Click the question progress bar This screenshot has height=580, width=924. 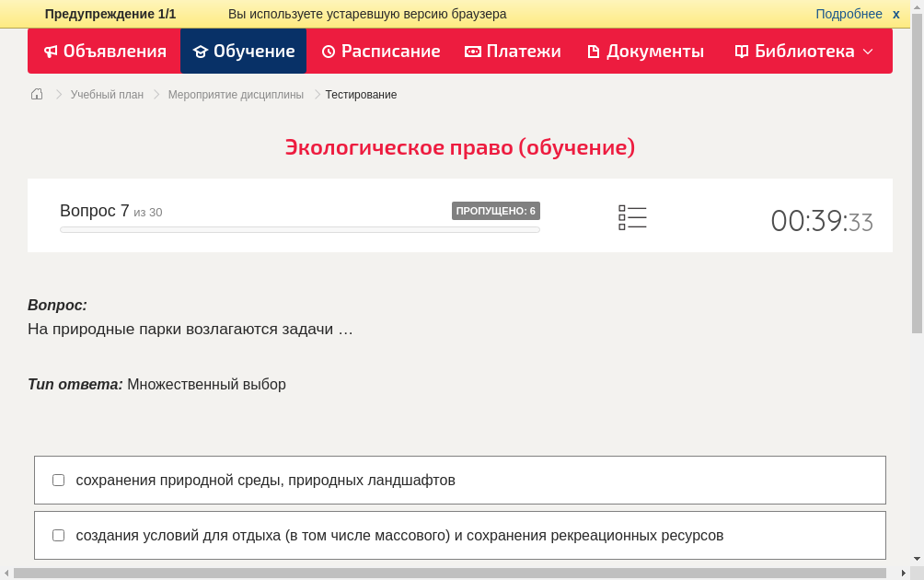pyautogui.click(x=299, y=229)
